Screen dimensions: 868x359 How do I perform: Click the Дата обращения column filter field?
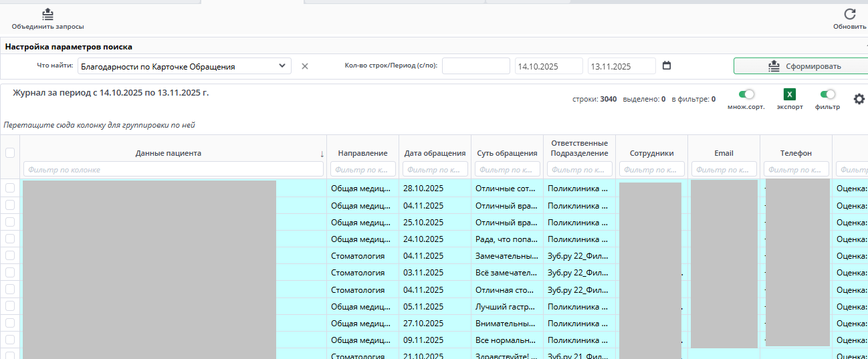point(435,169)
